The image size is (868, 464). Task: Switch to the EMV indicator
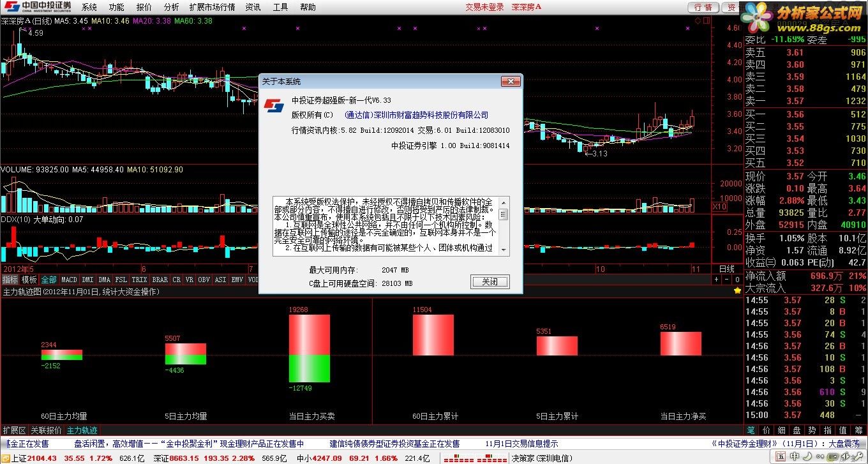point(237,280)
